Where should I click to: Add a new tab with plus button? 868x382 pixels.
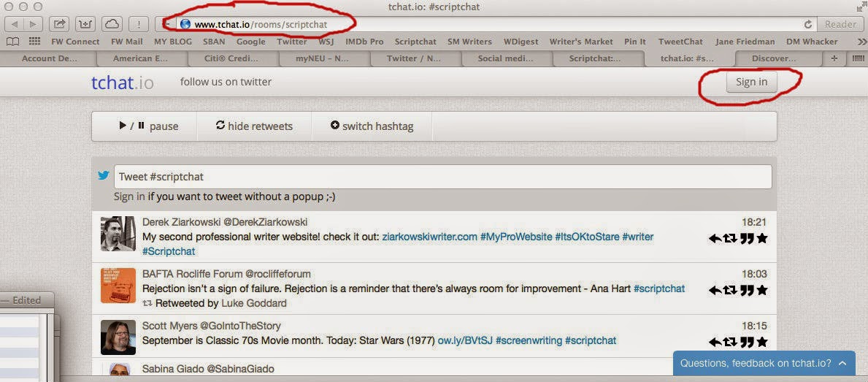click(x=835, y=58)
